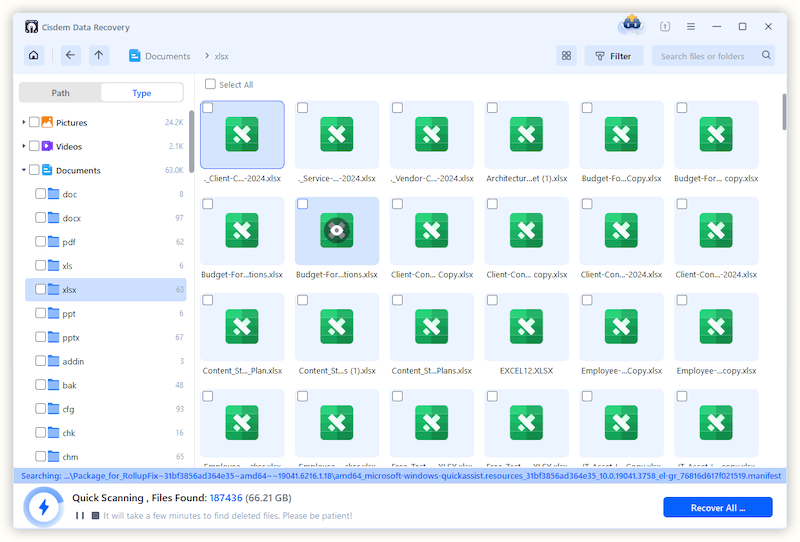Screen dimensions: 800x542
Task: Click the search magnifier icon
Action: (x=766, y=55)
